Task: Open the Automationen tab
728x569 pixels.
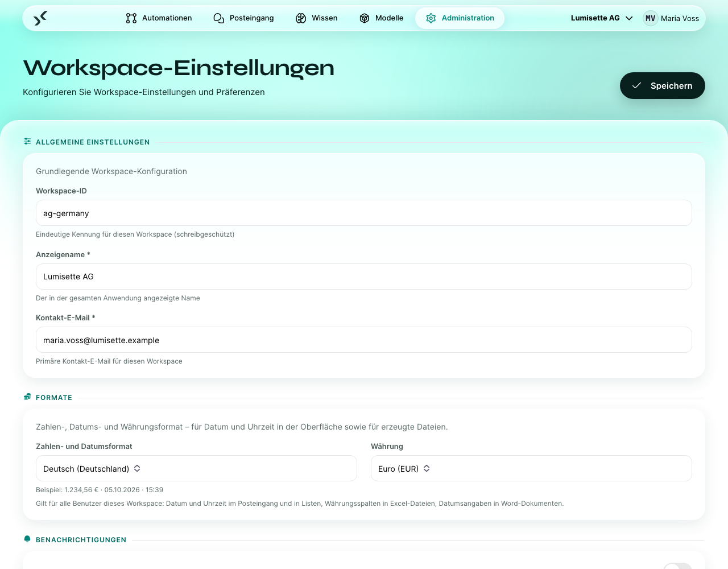Action: (159, 18)
